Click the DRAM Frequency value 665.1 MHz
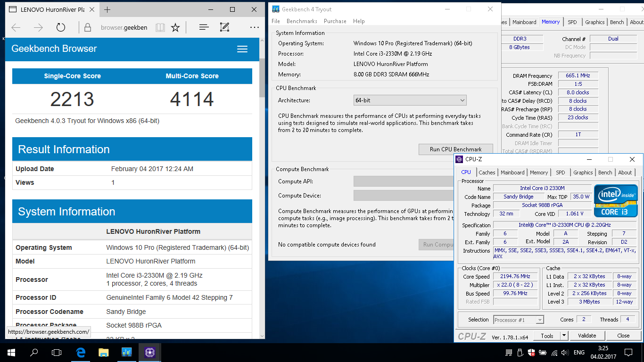Screen dimensions: 644x362 coord(578,75)
